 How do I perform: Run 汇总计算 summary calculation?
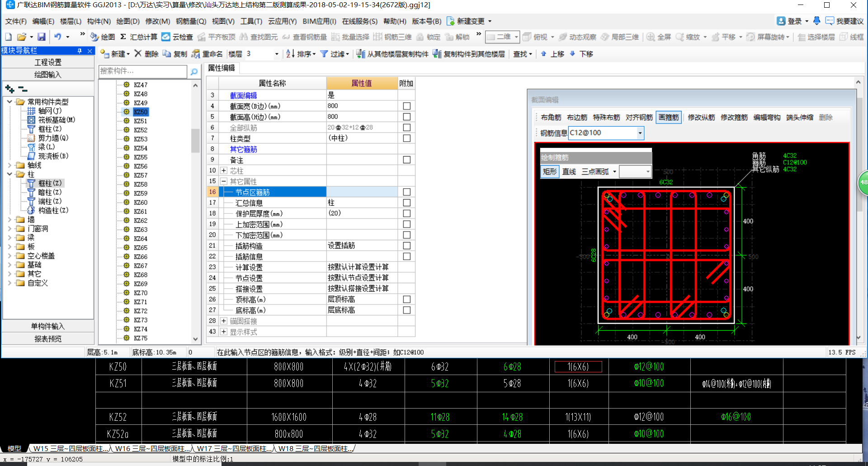click(x=139, y=37)
